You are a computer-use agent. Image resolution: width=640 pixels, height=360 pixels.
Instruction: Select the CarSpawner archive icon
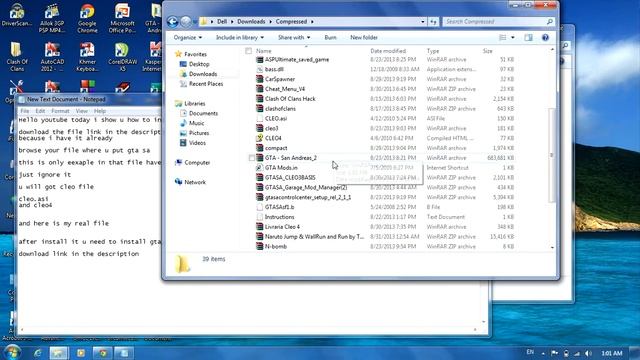coord(259,79)
